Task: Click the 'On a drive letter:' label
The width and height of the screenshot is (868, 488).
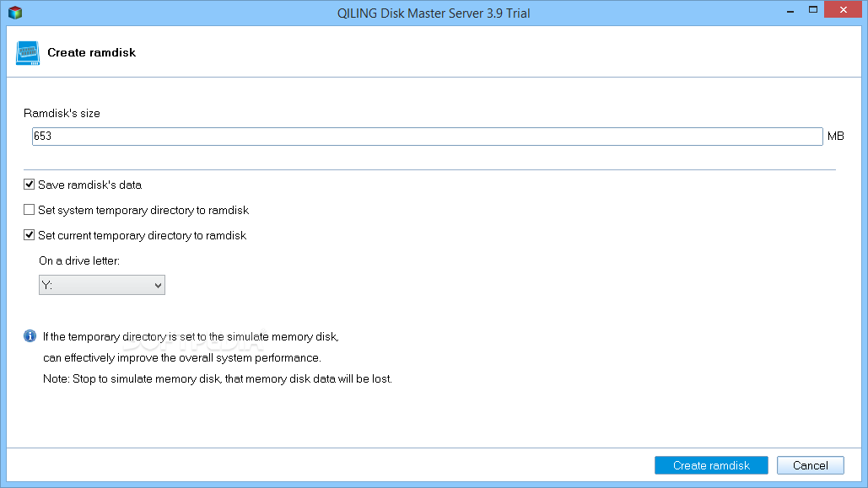Action: pyautogui.click(x=79, y=260)
